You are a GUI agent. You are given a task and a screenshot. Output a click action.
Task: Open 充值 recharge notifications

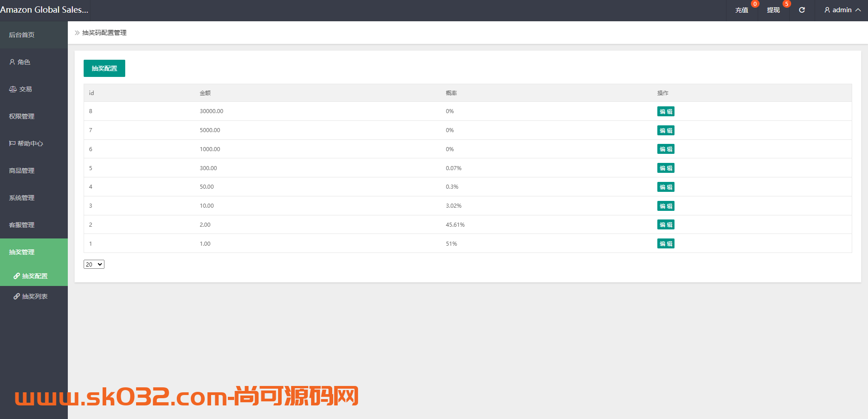click(742, 10)
